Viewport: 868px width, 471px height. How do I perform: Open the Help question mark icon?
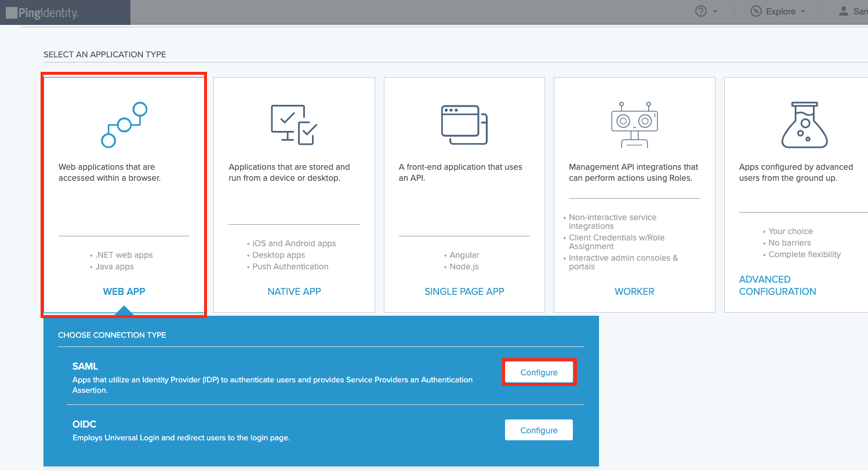(700, 10)
